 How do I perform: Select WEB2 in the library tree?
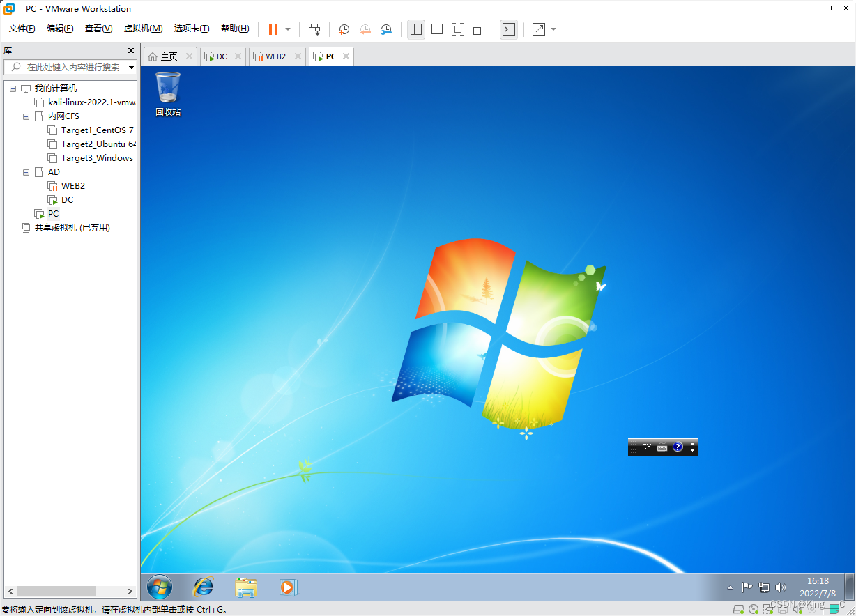click(x=72, y=186)
